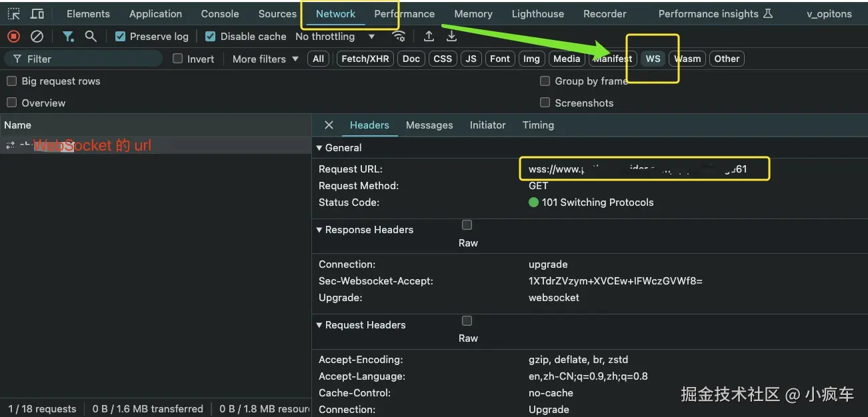Filter requests by CSS type

pos(443,59)
